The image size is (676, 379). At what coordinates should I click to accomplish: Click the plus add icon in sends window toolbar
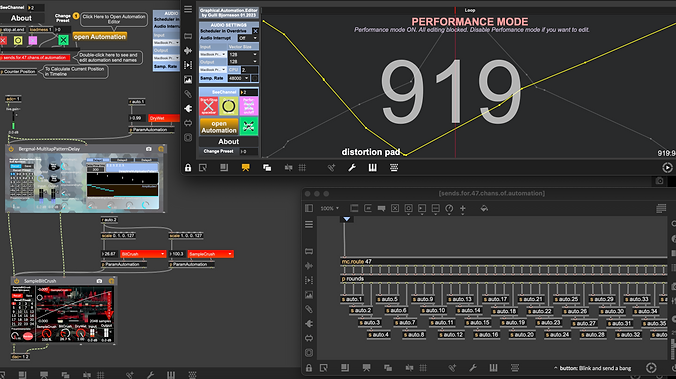(x=463, y=208)
